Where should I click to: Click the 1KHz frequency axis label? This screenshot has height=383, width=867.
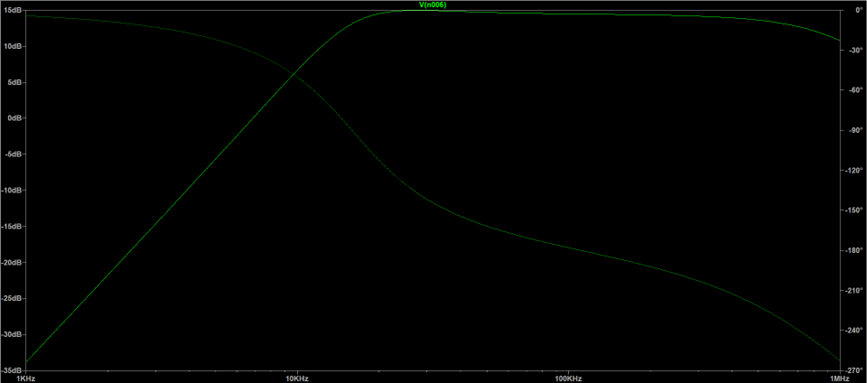pos(25,379)
